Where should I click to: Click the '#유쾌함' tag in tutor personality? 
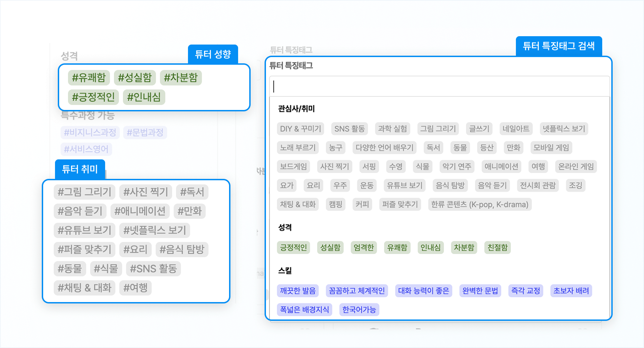click(x=89, y=78)
